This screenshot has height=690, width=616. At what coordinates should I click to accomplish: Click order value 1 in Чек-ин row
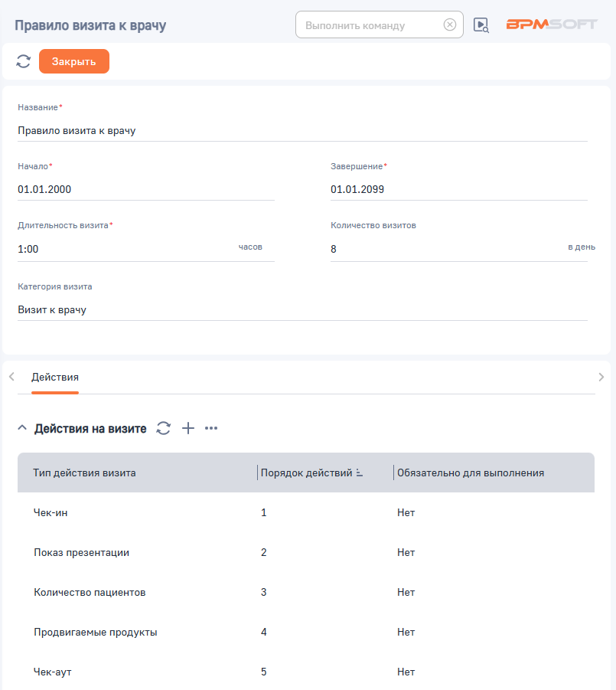pyautogui.click(x=263, y=512)
